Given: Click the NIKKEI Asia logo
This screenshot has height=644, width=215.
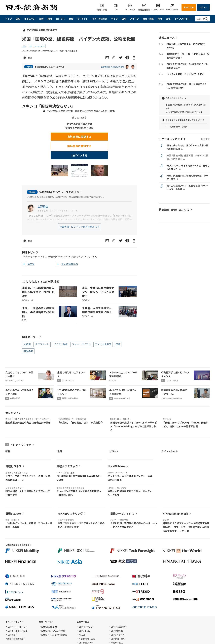Looking at the screenshot, I should pos(70,562).
